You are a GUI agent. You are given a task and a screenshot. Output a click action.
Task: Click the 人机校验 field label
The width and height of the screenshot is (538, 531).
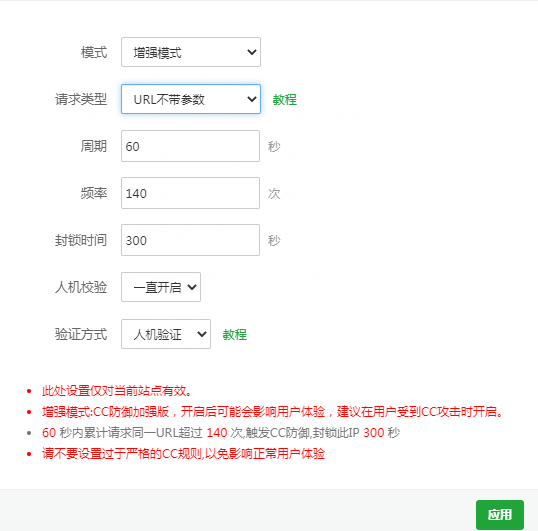pos(81,287)
